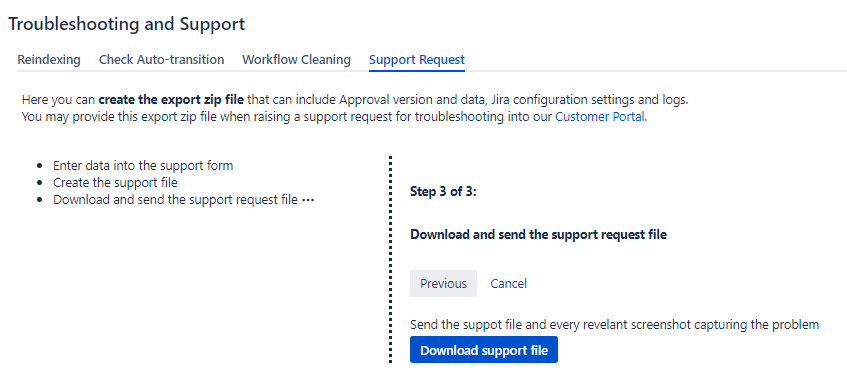This screenshot has width=847, height=391.
Task: Click the dotted vertical divider line
Action: coord(390,260)
